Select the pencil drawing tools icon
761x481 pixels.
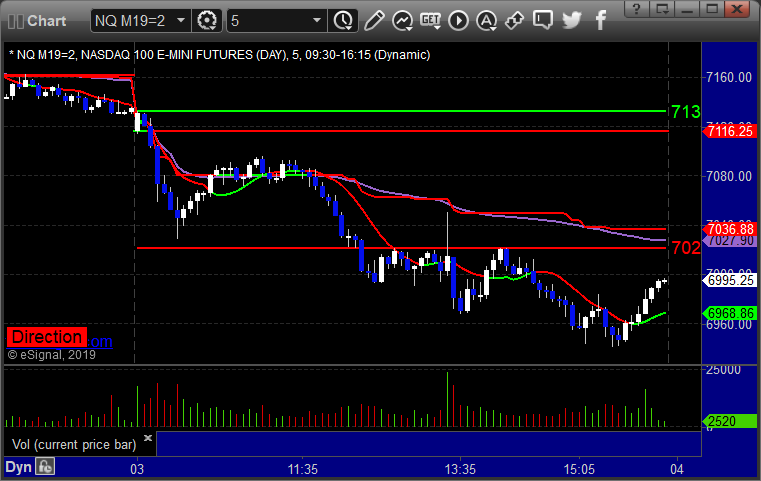[x=374, y=21]
